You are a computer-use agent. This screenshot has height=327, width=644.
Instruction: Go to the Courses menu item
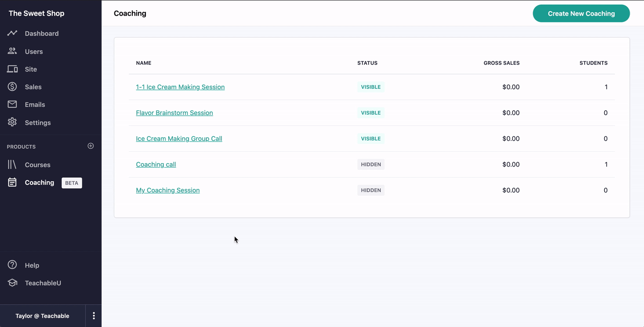point(38,165)
